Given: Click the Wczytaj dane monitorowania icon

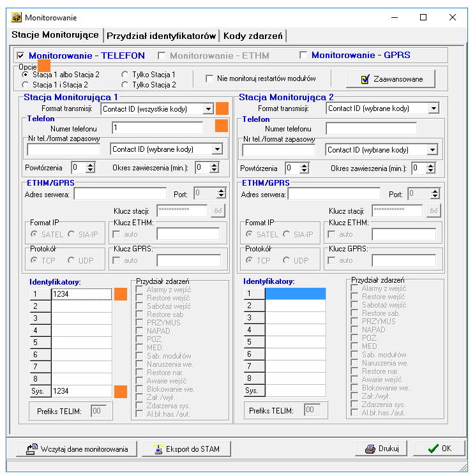Looking at the screenshot, I should (x=31, y=449).
